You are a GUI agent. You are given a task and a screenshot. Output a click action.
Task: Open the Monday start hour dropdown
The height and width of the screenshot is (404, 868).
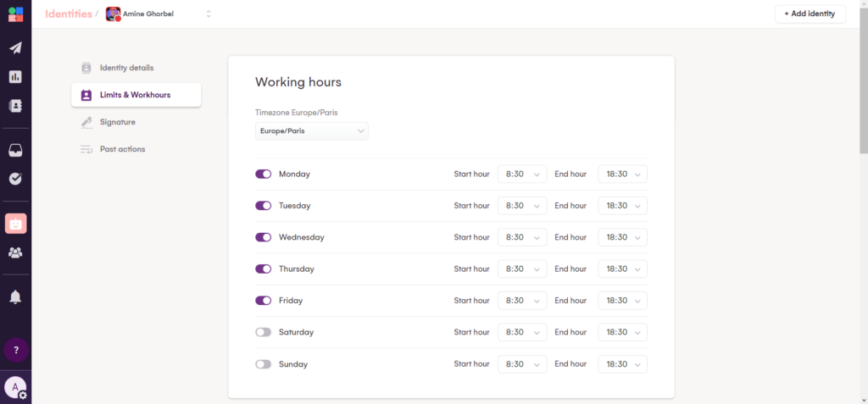click(521, 174)
